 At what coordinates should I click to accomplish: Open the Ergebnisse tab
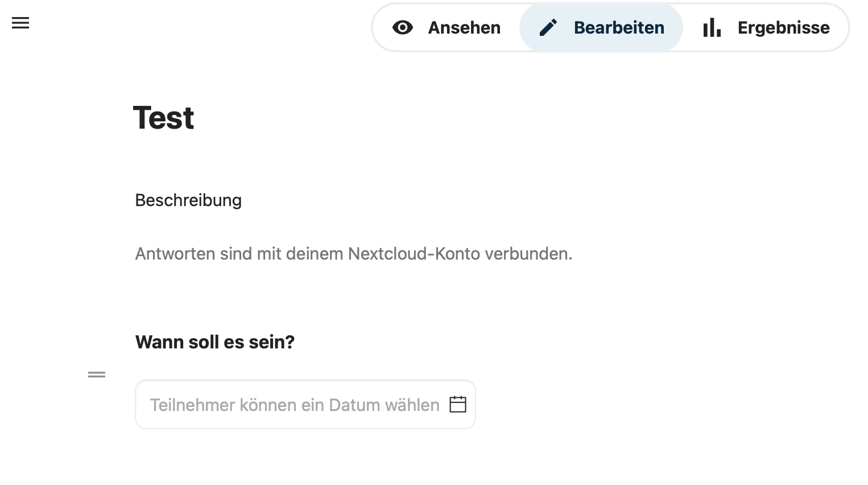click(x=783, y=27)
